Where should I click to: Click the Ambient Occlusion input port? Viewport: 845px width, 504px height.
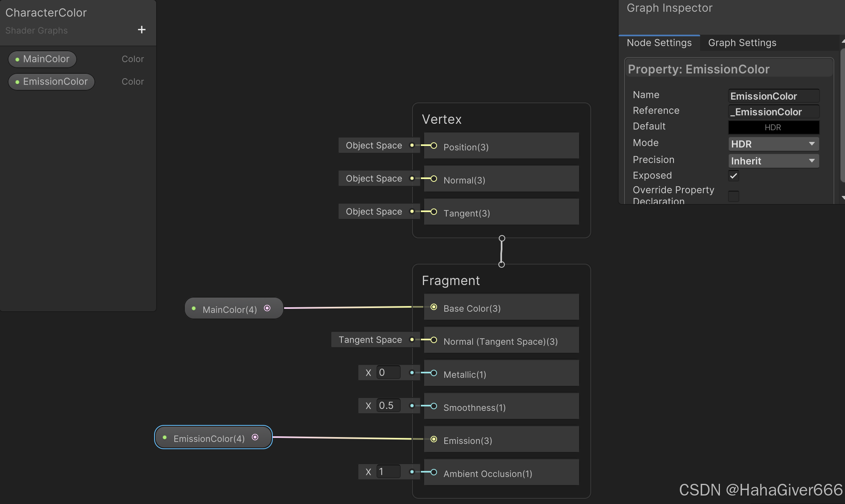pos(434,472)
